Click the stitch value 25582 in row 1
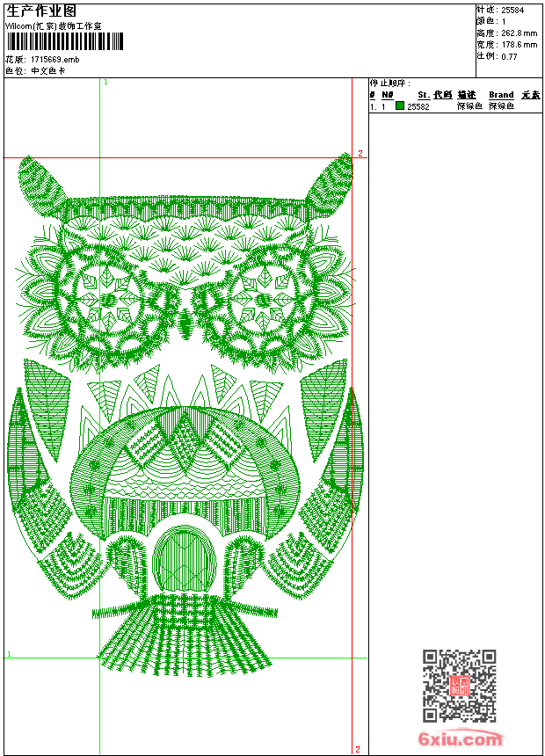 click(x=418, y=106)
